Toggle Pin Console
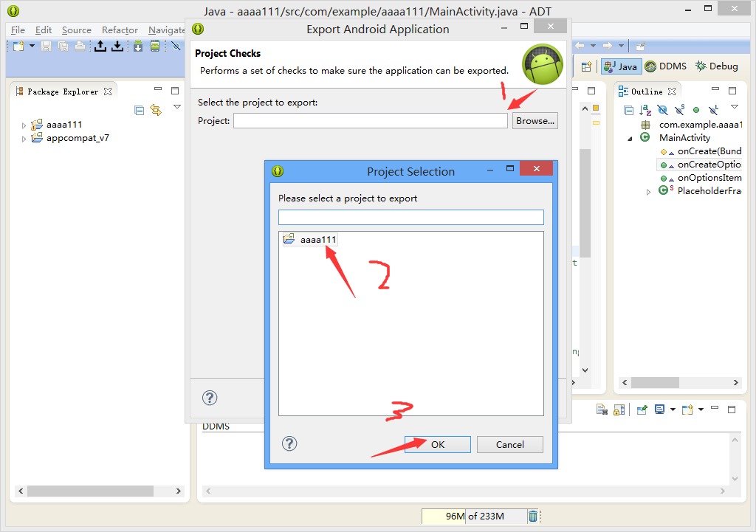The width and height of the screenshot is (756, 532). (x=642, y=410)
